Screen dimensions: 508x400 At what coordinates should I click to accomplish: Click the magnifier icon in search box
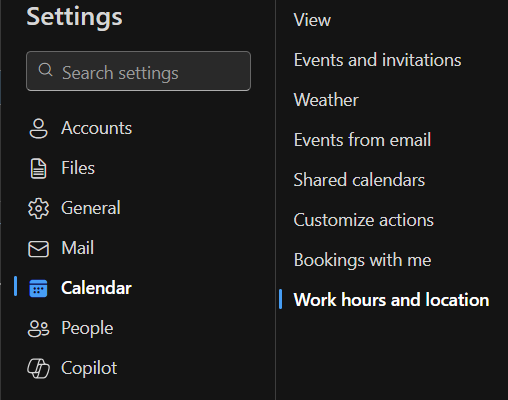point(45,70)
